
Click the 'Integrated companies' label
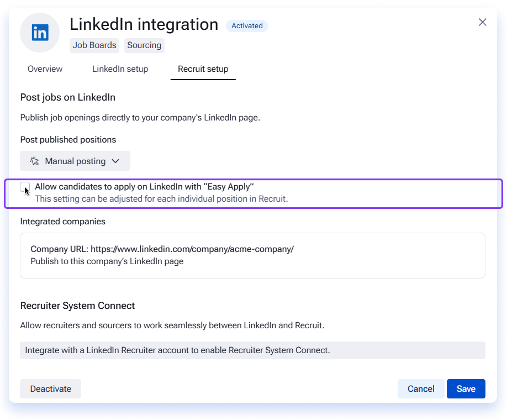63,221
